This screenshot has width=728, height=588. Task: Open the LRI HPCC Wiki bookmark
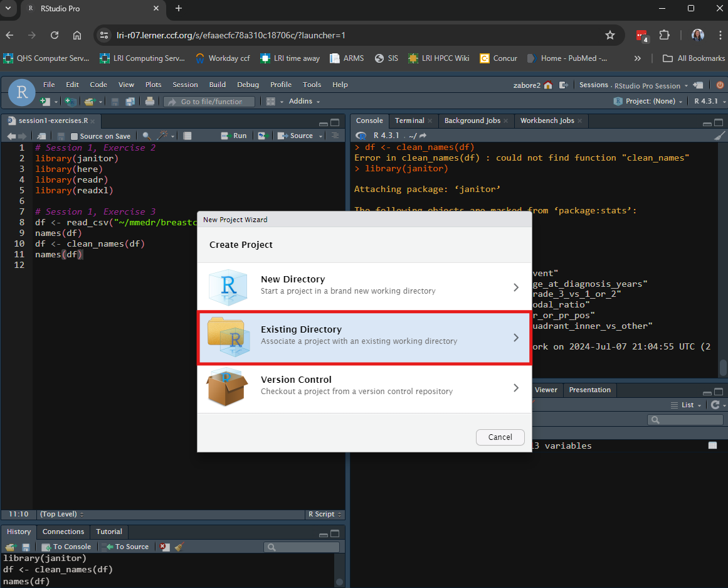439,58
